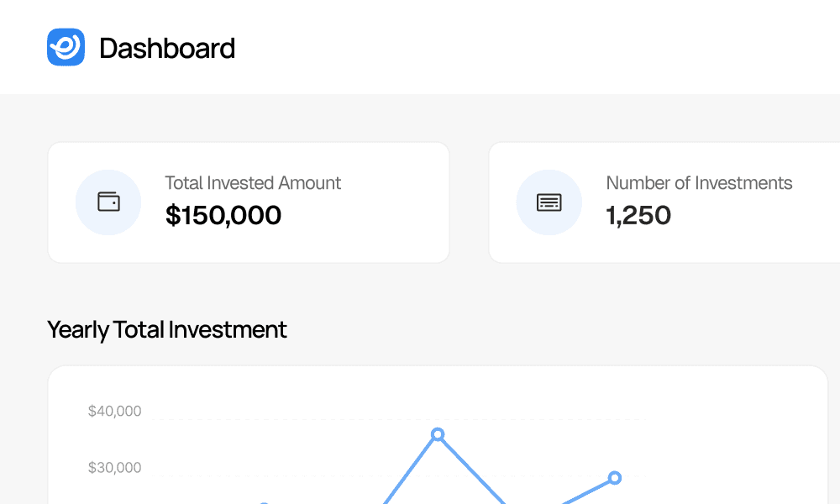Screen dimensions: 840x504
Task: Select the wallet icon on the invested amount card
Action: [x=108, y=202]
